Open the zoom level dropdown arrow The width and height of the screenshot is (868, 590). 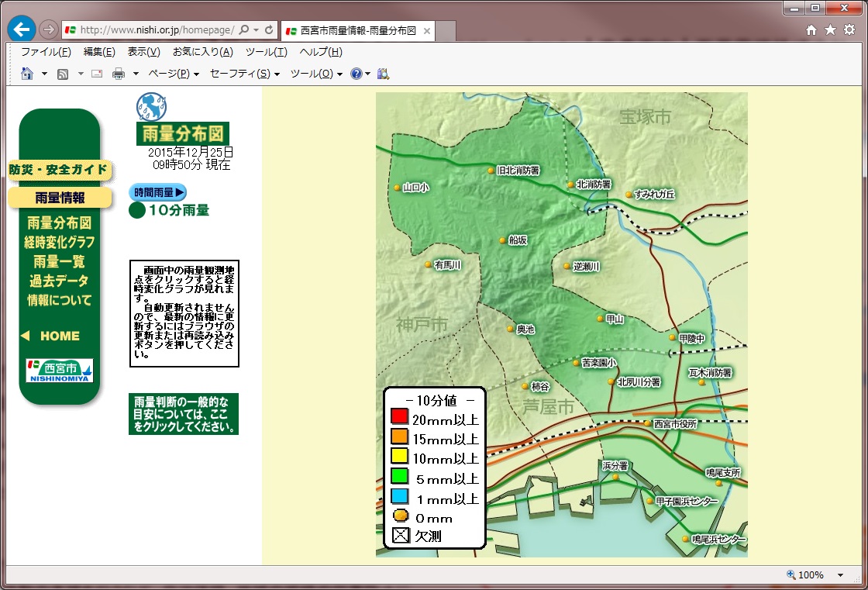coord(840,575)
